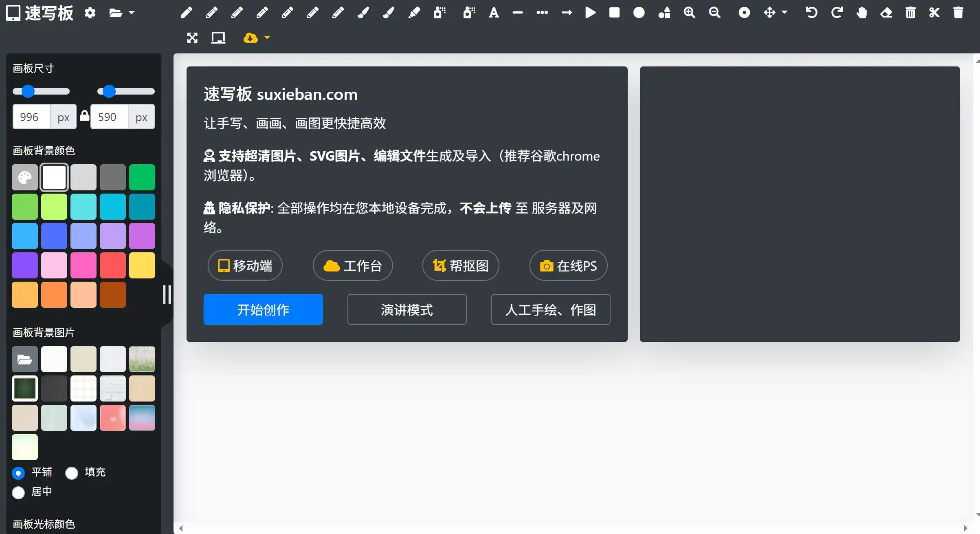Image resolution: width=980 pixels, height=534 pixels.
Task: Select the 平铺 tile radio option
Action: (x=18, y=473)
